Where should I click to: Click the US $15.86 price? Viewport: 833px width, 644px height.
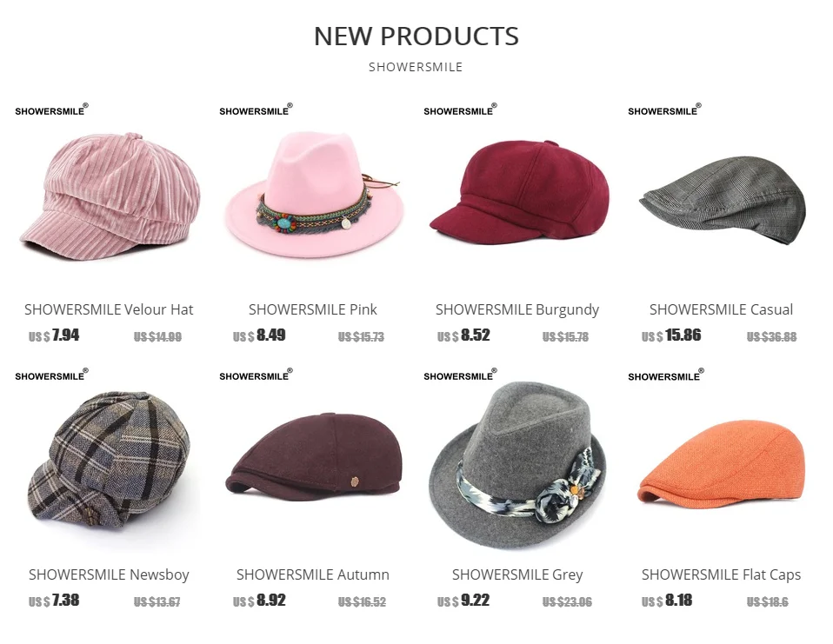coord(671,335)
